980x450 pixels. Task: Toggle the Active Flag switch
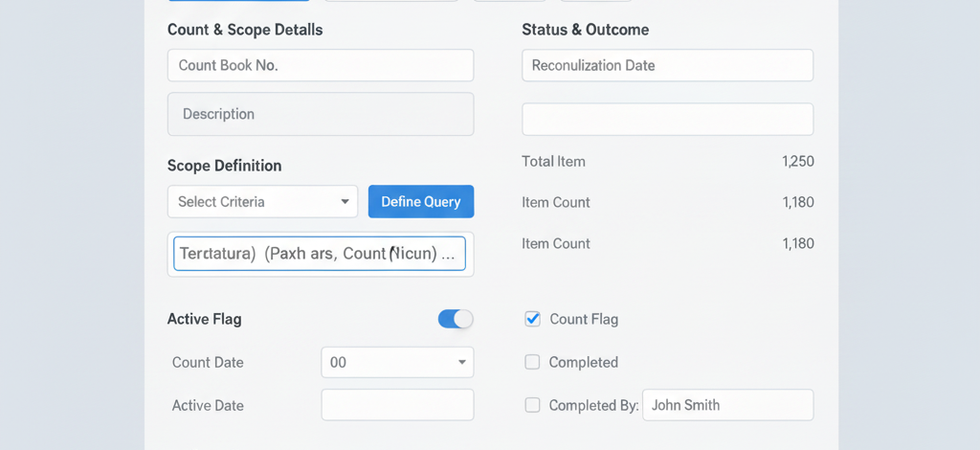456,319
